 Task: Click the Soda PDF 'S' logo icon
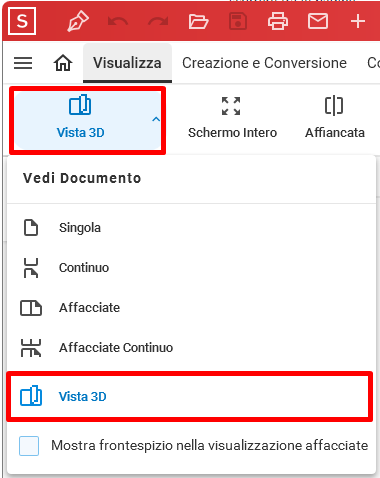click(x=22, y=21)
